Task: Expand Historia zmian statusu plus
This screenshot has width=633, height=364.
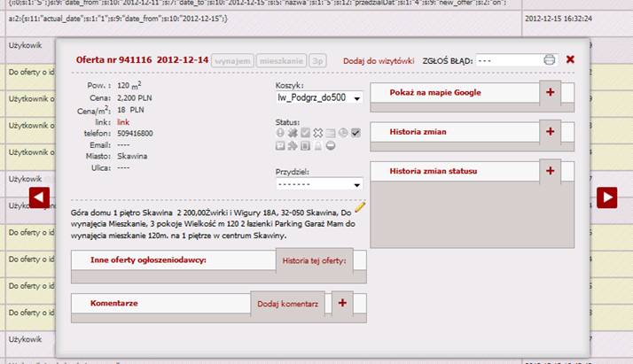Action: 550,171
